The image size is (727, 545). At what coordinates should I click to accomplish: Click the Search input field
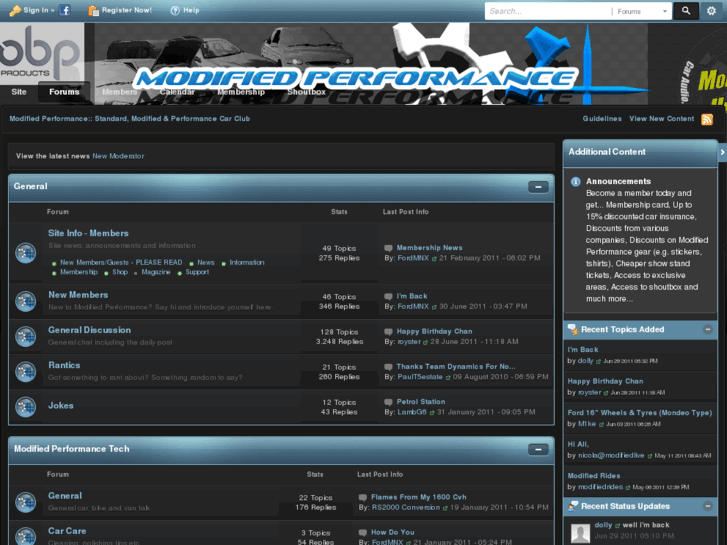coord(547,11)
